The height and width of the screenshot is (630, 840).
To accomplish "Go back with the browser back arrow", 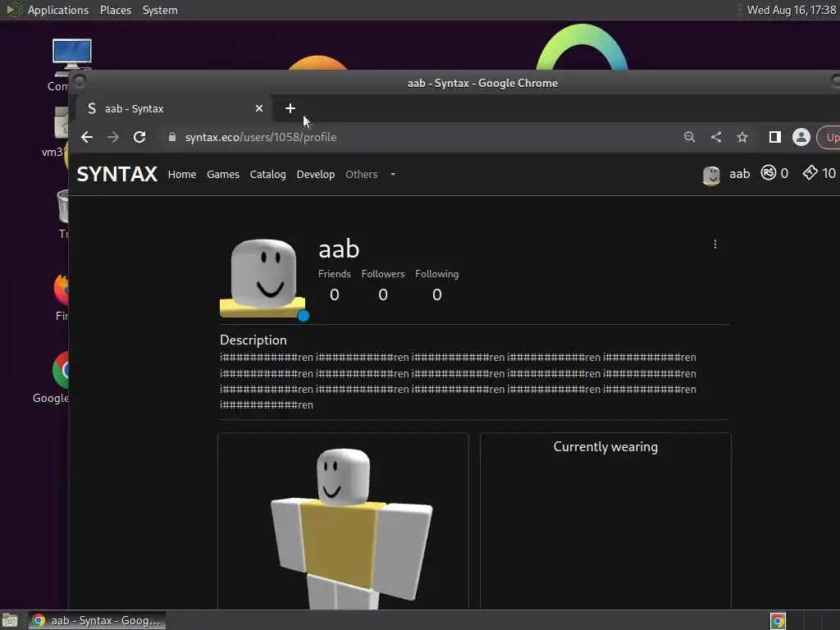I will (87, 137).
